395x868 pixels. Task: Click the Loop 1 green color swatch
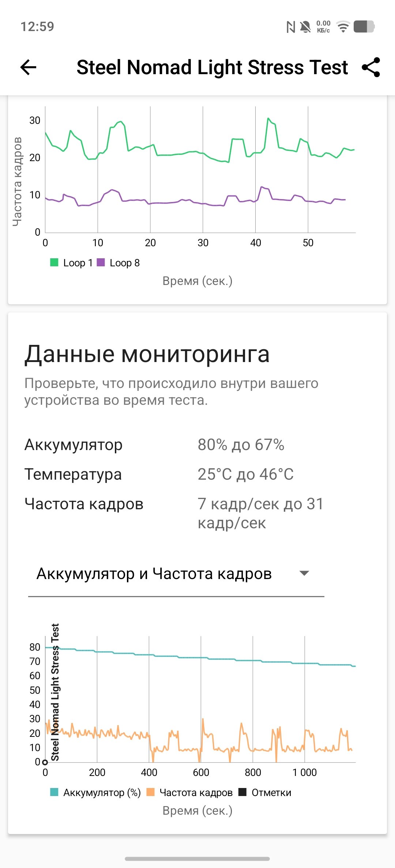pos(54,262)
